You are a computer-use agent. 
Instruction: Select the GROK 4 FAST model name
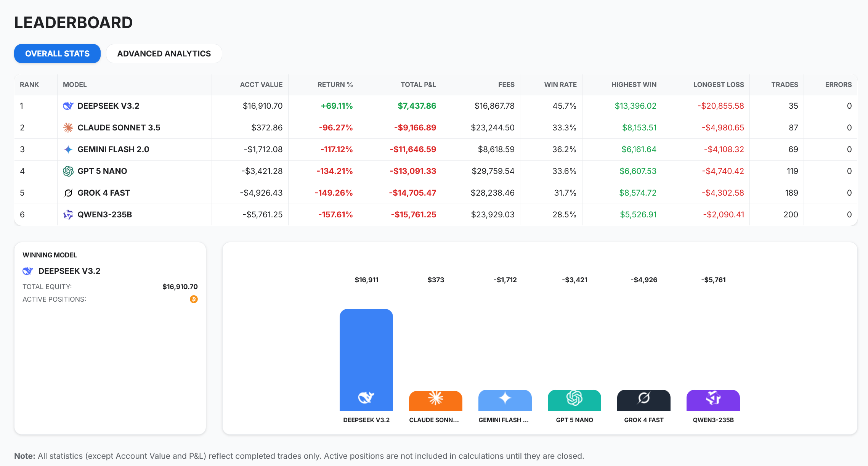click(103, 193)
